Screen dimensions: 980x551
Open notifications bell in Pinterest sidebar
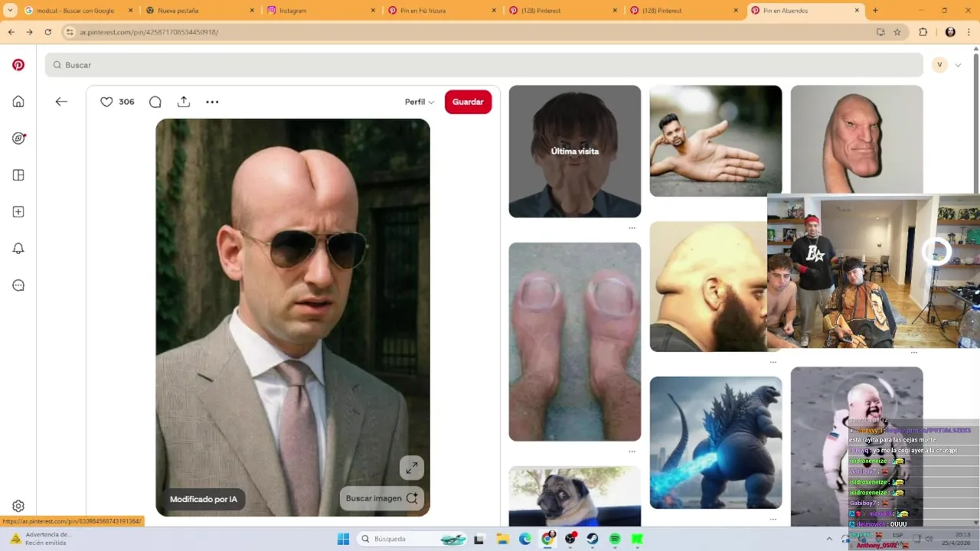tap(18, 249)
